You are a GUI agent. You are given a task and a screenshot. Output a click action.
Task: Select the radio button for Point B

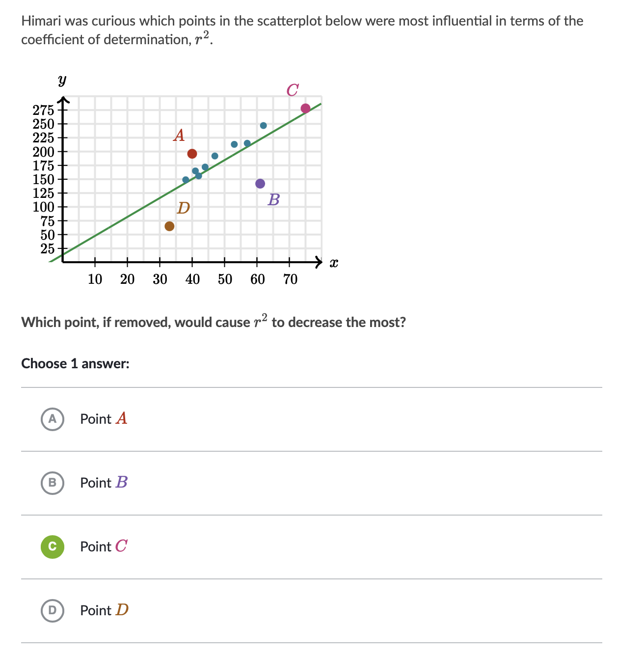(x=53, y=483)
